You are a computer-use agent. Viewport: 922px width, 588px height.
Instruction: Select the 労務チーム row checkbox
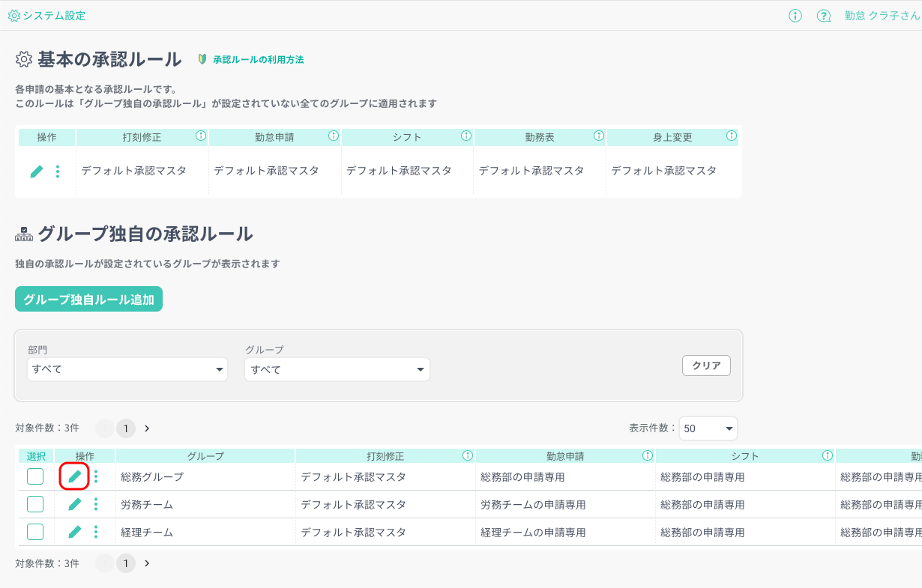(x=35, y=504)
